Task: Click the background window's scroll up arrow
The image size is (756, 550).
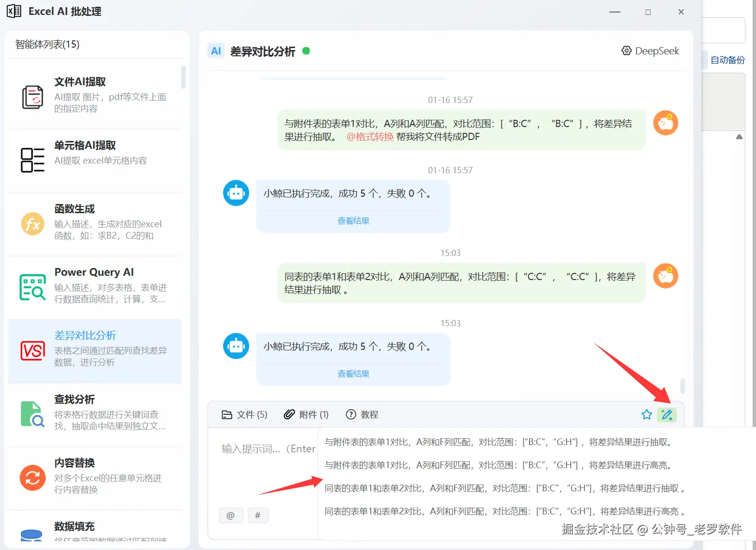Action: pos(740,137)
